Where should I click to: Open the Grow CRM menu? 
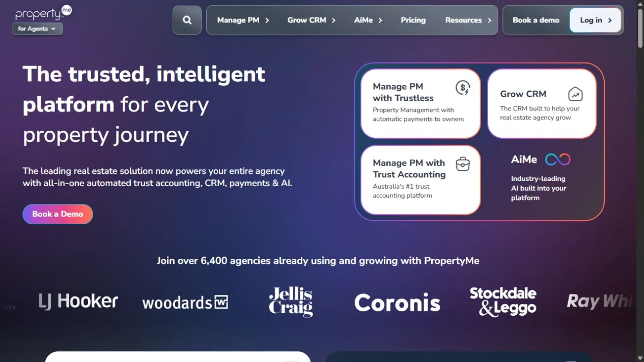tap(312, 20)
